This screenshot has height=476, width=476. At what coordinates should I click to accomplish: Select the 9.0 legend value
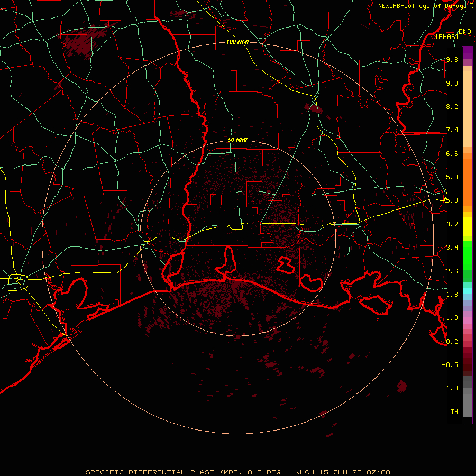pos(452,83)
